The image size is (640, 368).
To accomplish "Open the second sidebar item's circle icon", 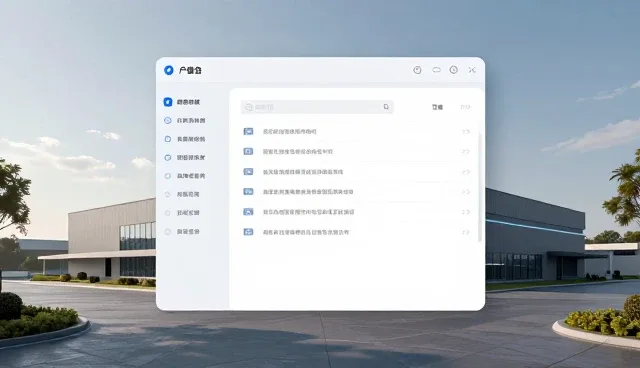I will pos(168,120).
